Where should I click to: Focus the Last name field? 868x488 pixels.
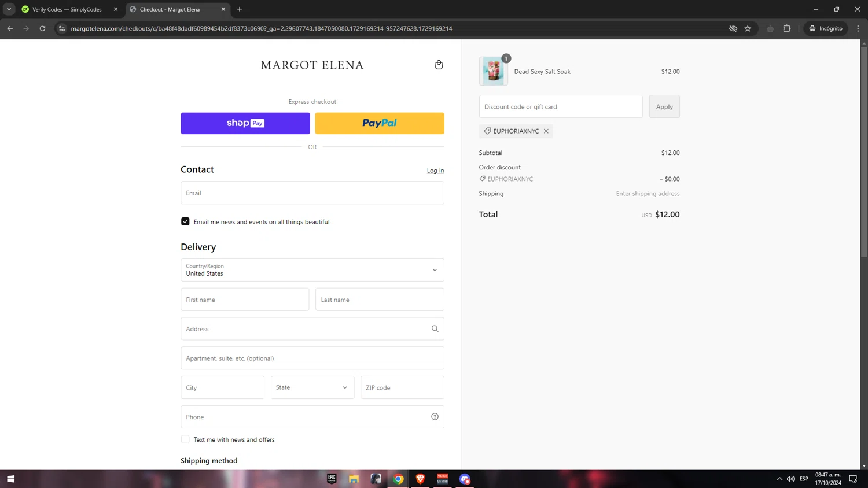(380, 300)
